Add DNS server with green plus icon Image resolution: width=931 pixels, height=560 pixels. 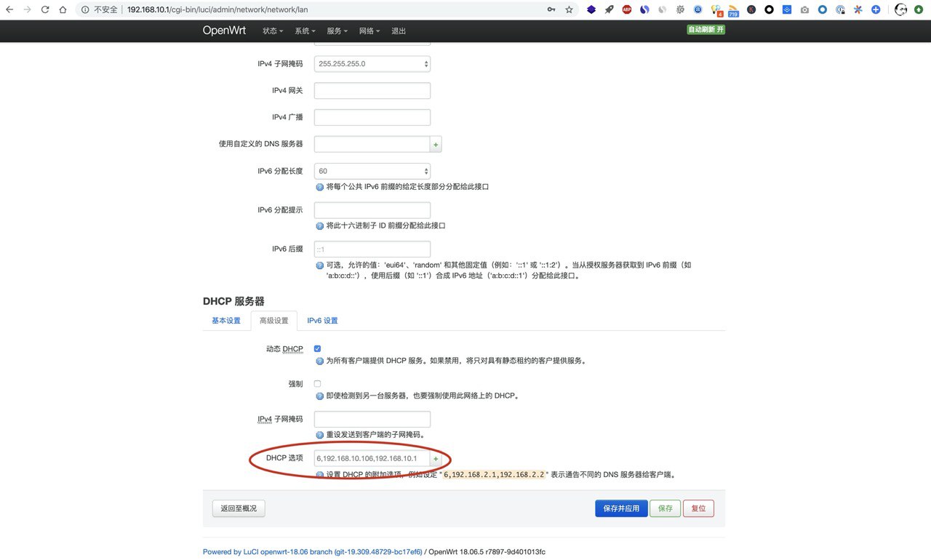click(x=436, y=145)
